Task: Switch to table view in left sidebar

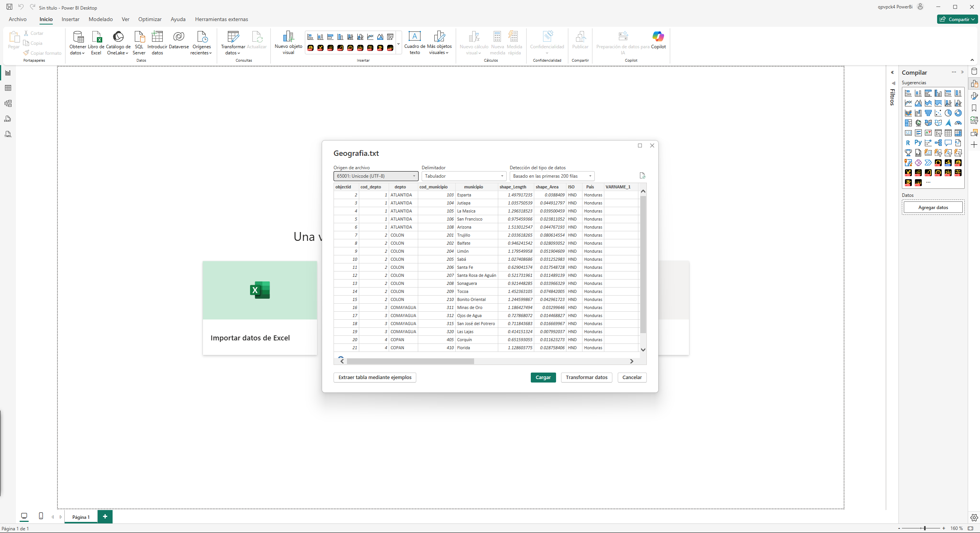Action: click(x=8, y=88)
